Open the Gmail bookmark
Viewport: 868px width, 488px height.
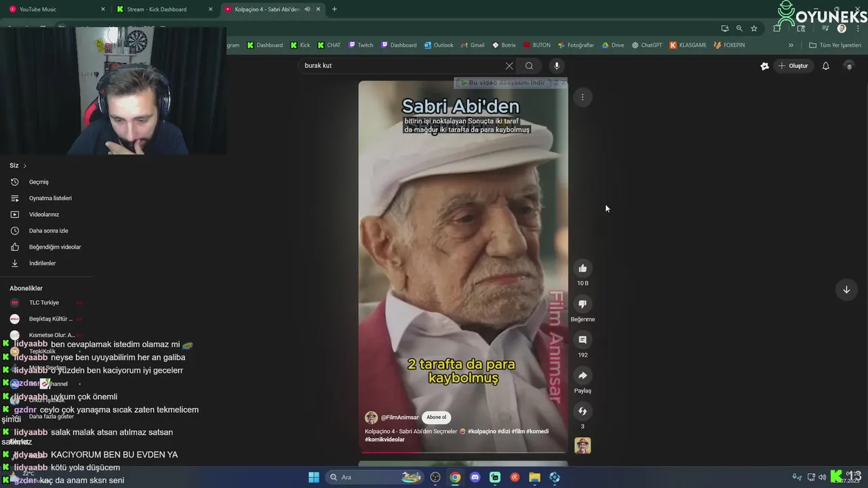[x=473, y=45]
